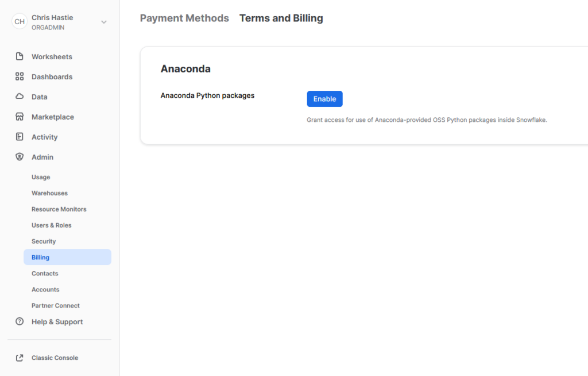Open the Usage admin page
Image resolution: width=588 pixels, height=376 pixels.
(x=41, y=177)
